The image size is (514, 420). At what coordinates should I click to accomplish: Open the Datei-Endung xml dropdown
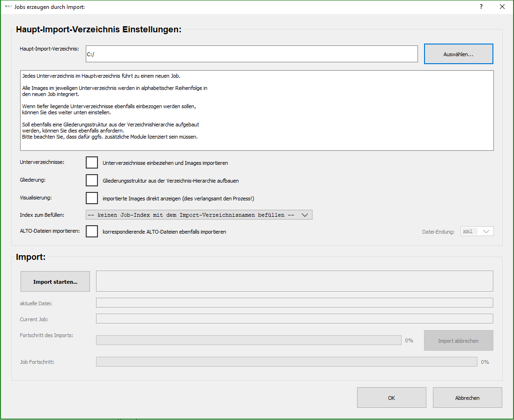[477, 231]
